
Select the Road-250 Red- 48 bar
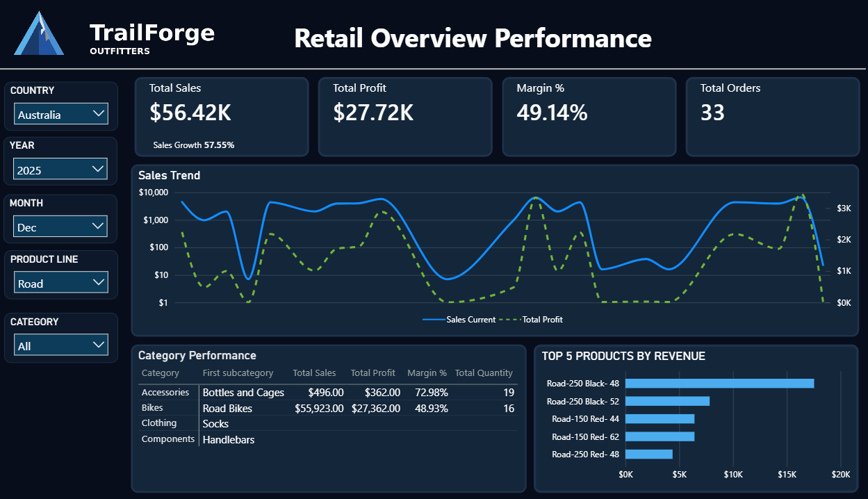coord(650,454)
